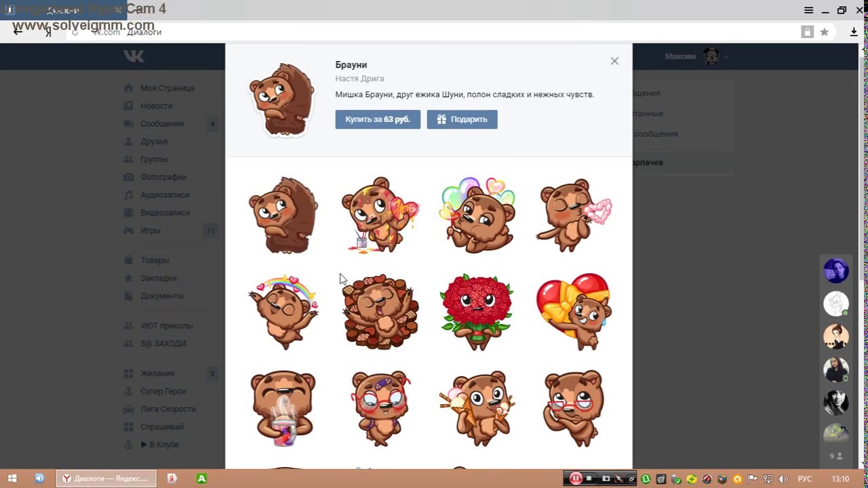Viewport: 868px width, 488px height.
Task: Open author Настя Дрига link
Action: point(359,79)
